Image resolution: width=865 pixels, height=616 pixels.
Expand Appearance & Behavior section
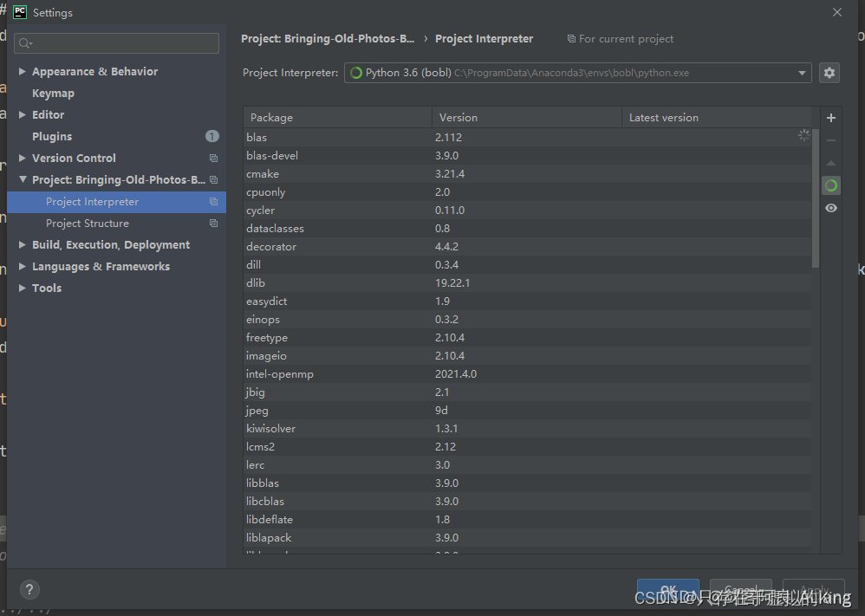22,71
